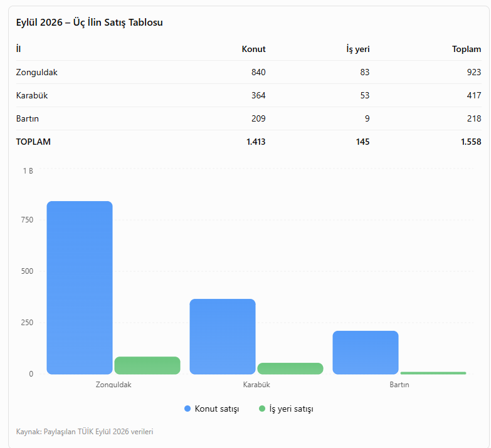Click Zonguldak Konut value 840
Image resolution: width=491 pixels, height=448 pixels.
258,72
